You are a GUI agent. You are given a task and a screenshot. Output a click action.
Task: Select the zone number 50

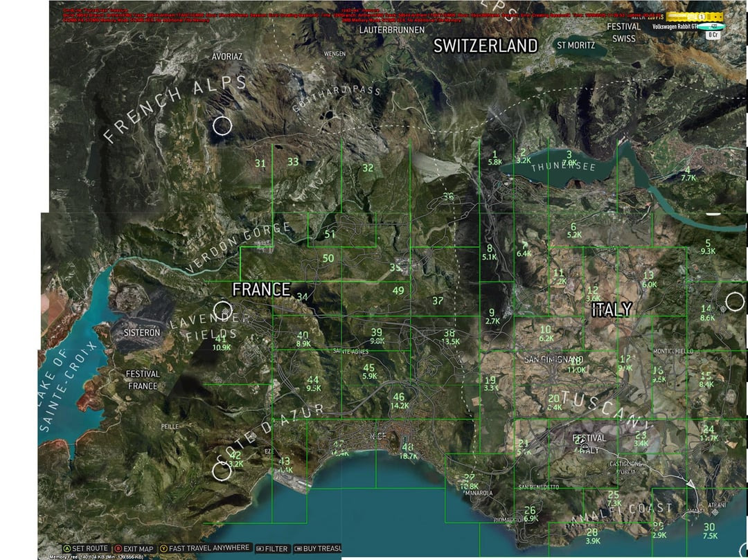(328, 258)
